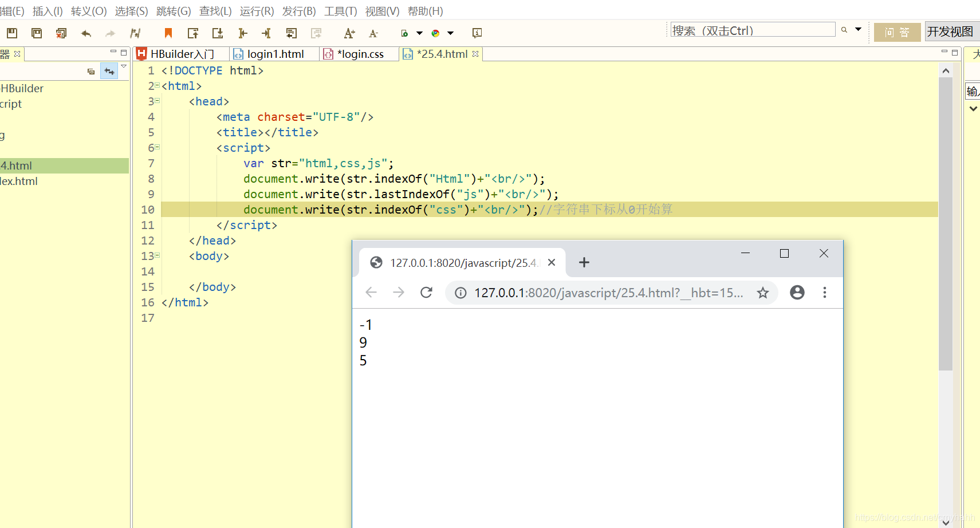Select the lex.html file in tree
The image size is (980, 528).
coord(19,181)
